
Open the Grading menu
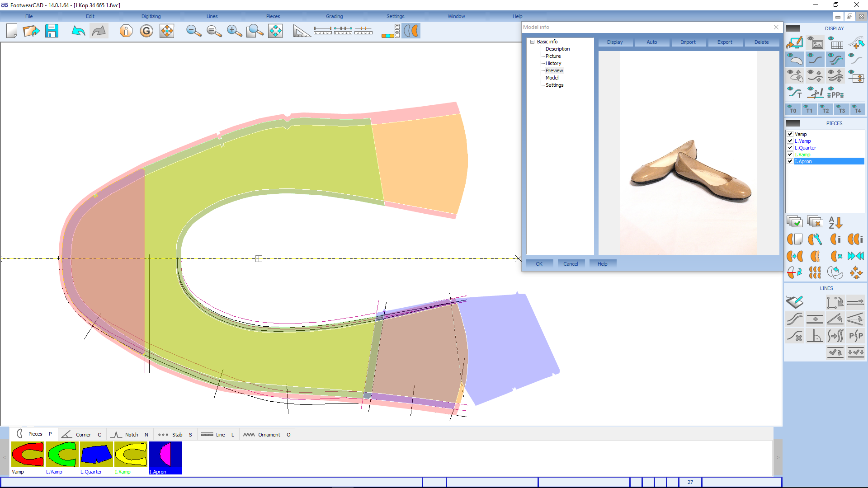pyautogui.click(x=334, y=16)
